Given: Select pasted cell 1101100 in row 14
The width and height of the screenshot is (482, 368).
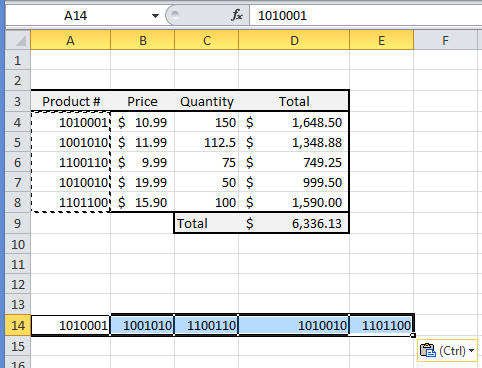Looking at the screenshot, I should 381,325.
